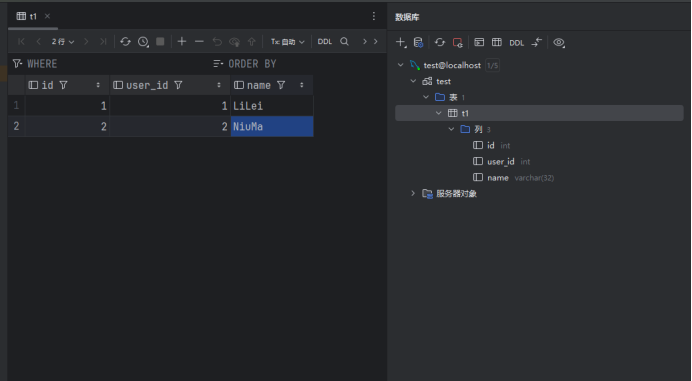Delete the selected row with minus icon

pos(199,41)
